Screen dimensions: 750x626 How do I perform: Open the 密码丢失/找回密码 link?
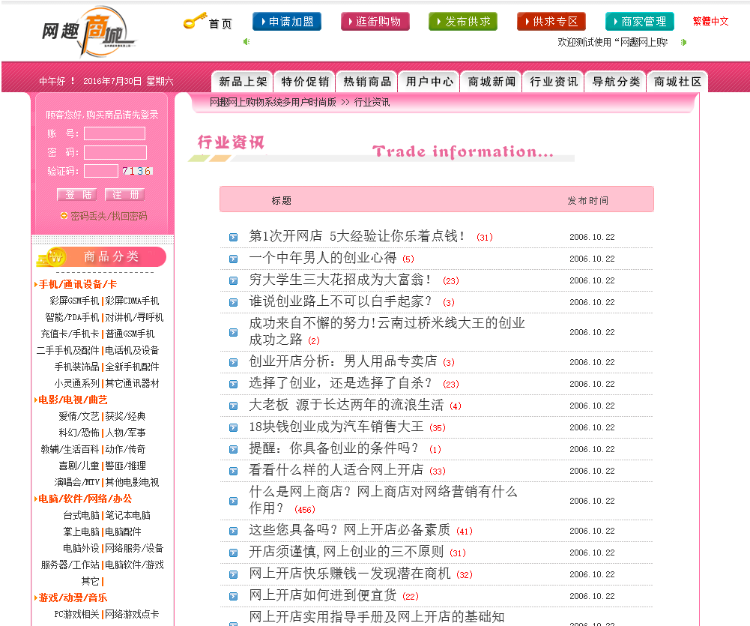tap(109, 216)
